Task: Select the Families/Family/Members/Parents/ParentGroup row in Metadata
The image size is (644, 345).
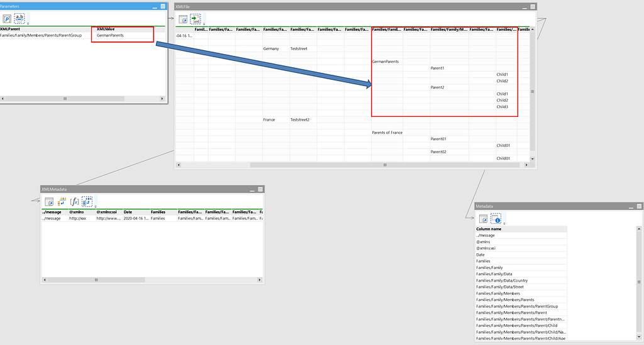Action: tap(521, 306)
